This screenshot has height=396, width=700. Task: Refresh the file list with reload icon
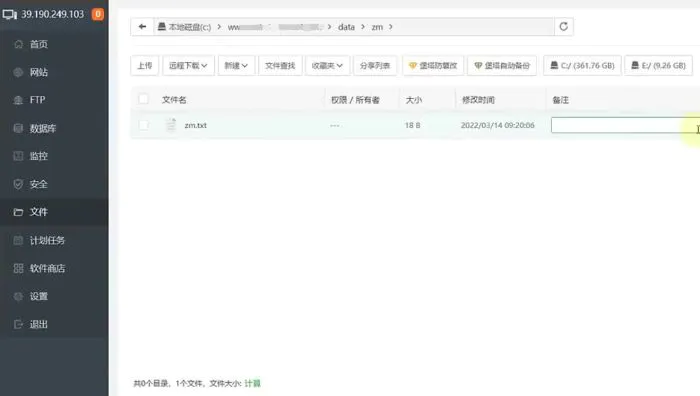coord(563,27)
